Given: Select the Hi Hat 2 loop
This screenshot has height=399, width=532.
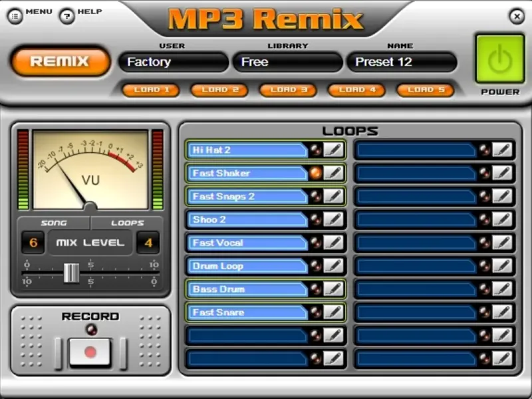Looking at the screenshot, I should 247,150.
